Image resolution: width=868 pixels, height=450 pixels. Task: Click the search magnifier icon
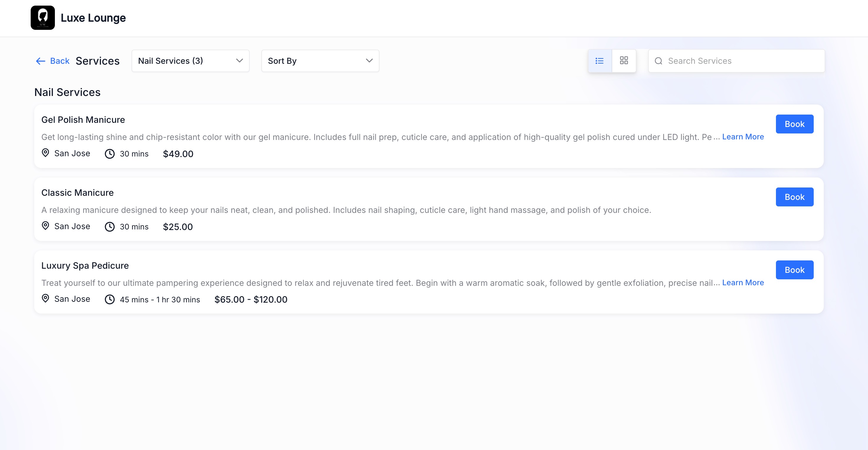tap(659, 61)
